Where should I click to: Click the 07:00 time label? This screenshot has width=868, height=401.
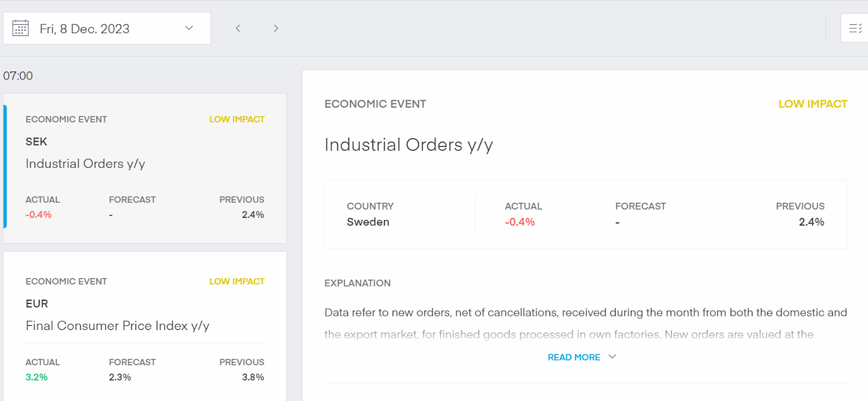pos(18,76)
